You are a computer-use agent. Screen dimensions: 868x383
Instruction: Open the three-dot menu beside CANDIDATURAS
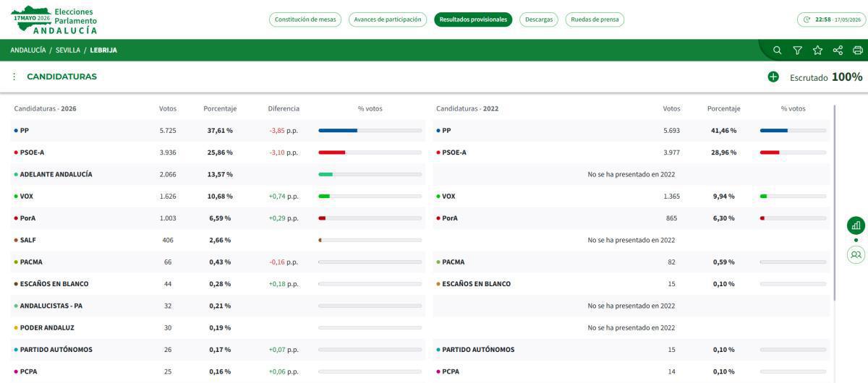click(x=14, y=77)
